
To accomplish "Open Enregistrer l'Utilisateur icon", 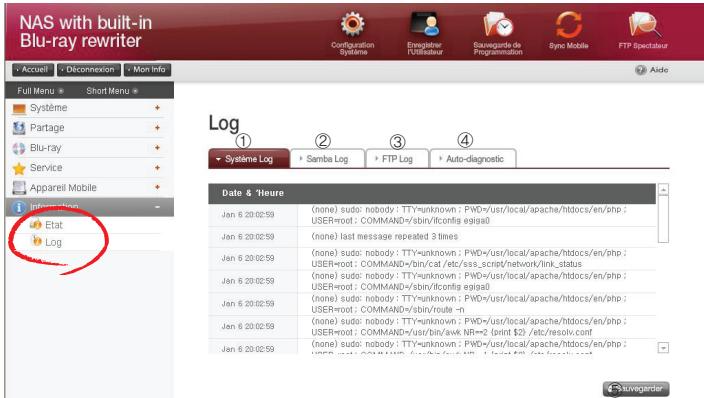I will pos(425,24).
